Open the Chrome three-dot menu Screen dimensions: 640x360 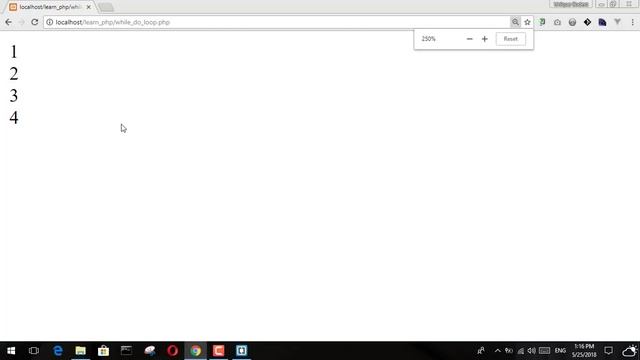coord(632,22)
